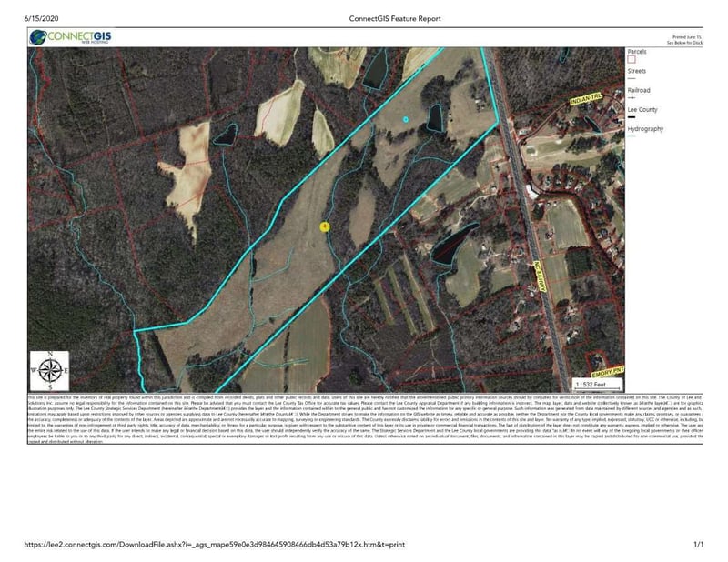Screen dimensions: 728x562
Task: Click the disclaimer text block below map
Action: pos(365,419)
